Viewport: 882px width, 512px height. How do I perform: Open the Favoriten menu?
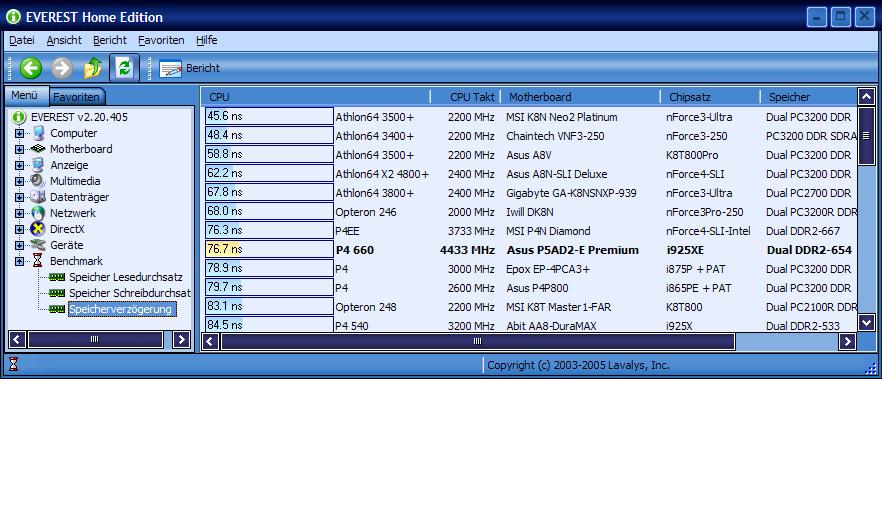161,40
